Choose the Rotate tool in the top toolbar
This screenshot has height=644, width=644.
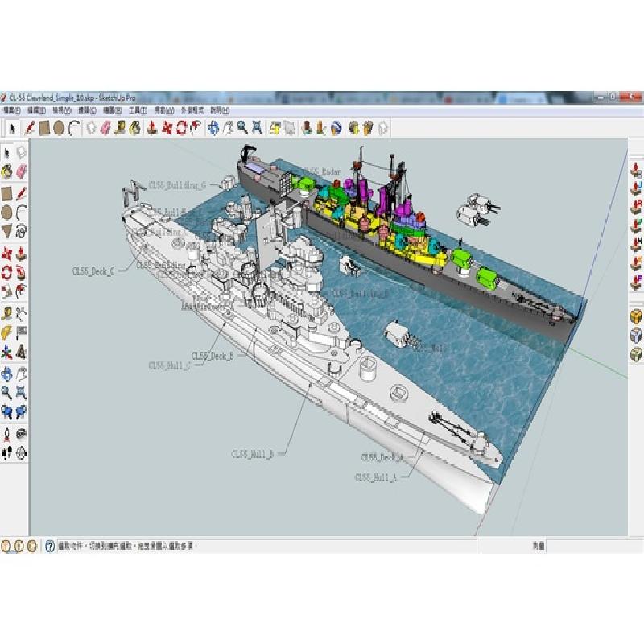pos(181,128)
